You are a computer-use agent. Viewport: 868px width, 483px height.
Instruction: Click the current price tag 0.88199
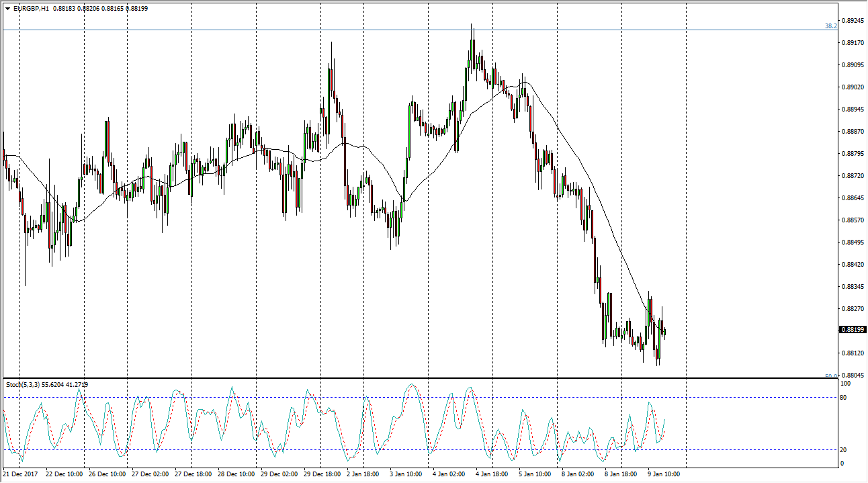pyautogui.click(x=852, y=330)
